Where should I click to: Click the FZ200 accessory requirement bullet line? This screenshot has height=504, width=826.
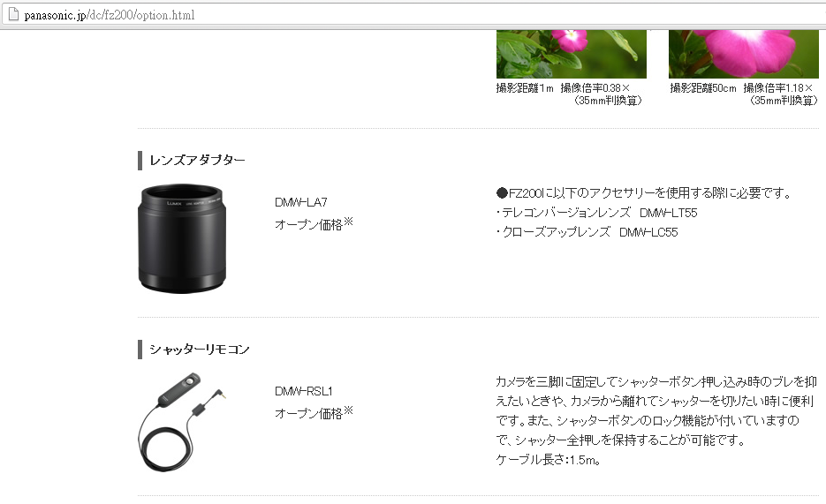[644, 193]
